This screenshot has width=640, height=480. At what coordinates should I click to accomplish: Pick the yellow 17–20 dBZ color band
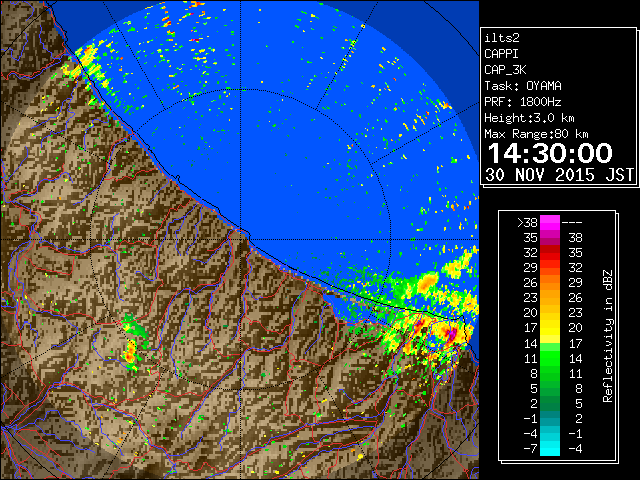tap(550, 328)
